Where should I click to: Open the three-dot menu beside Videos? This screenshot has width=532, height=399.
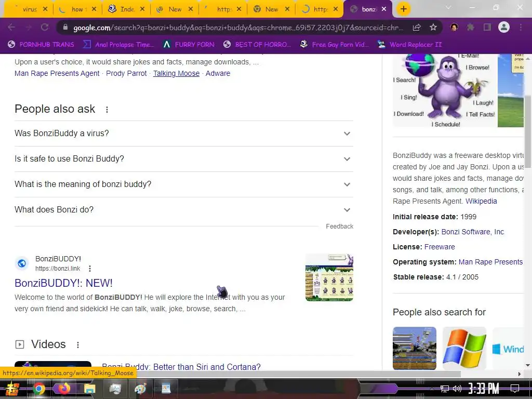pos(78,345)
